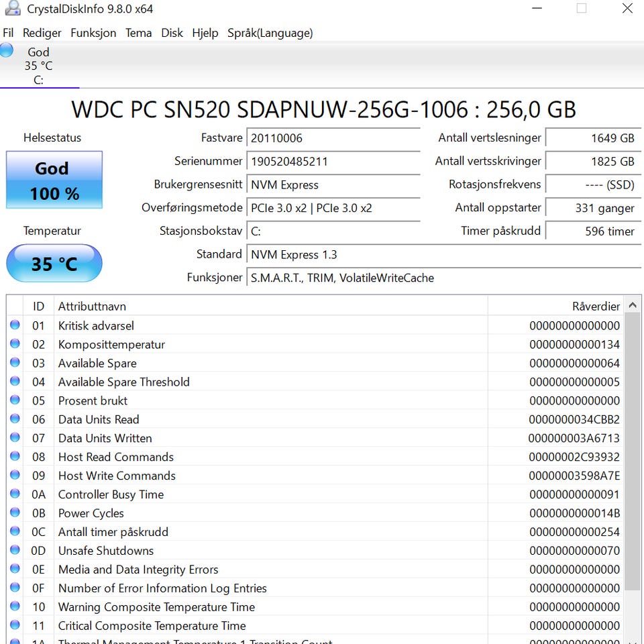Open the Disk menu

(172, 33)
